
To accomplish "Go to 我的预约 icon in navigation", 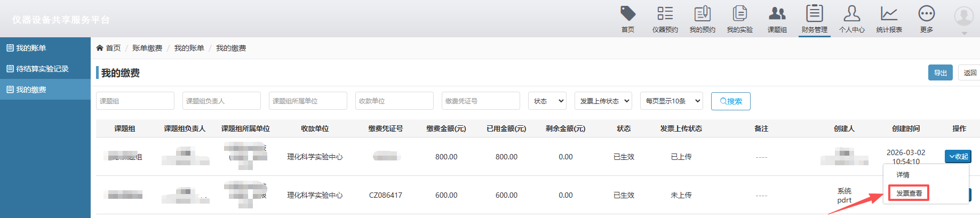I will click(x=702, y=14).
